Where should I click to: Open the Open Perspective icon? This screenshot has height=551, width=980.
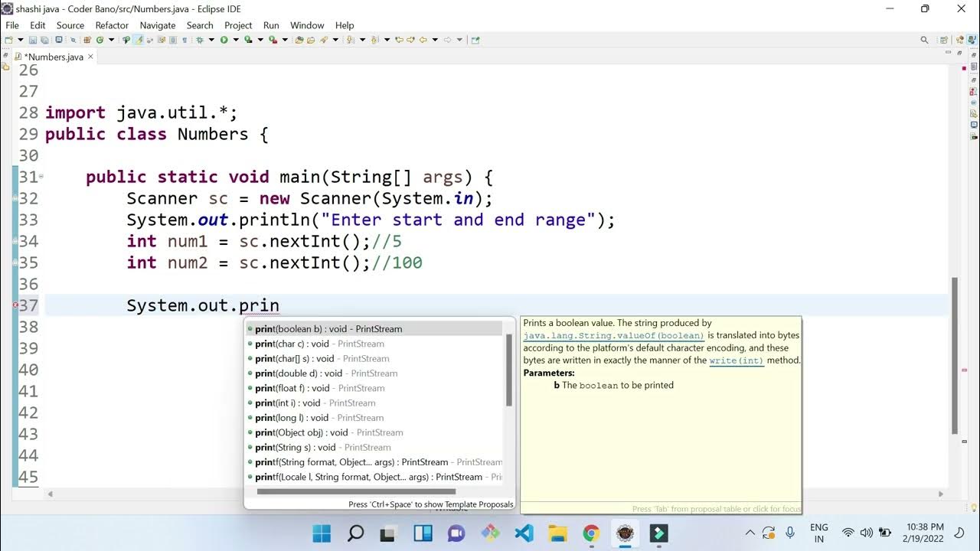tap(944, 40)
